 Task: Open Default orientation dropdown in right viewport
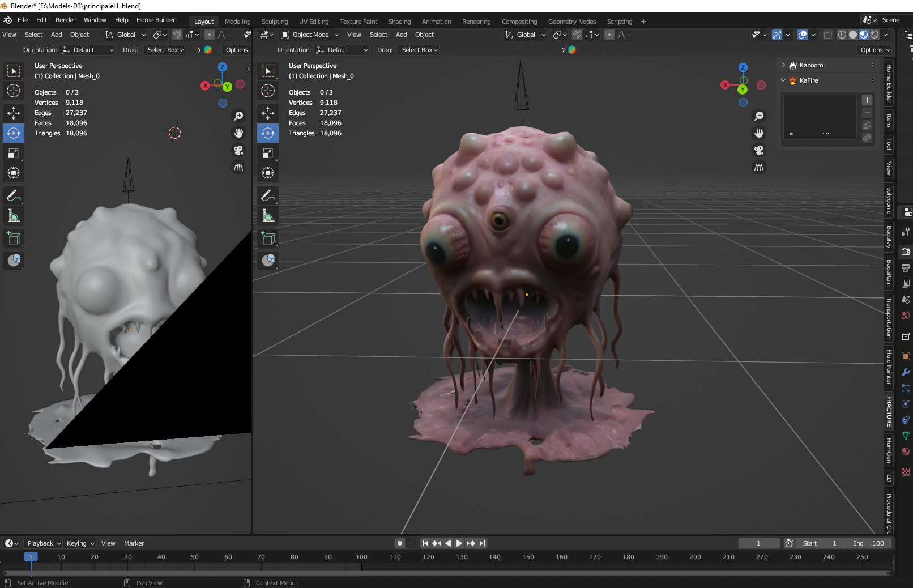tap(342, 50)
